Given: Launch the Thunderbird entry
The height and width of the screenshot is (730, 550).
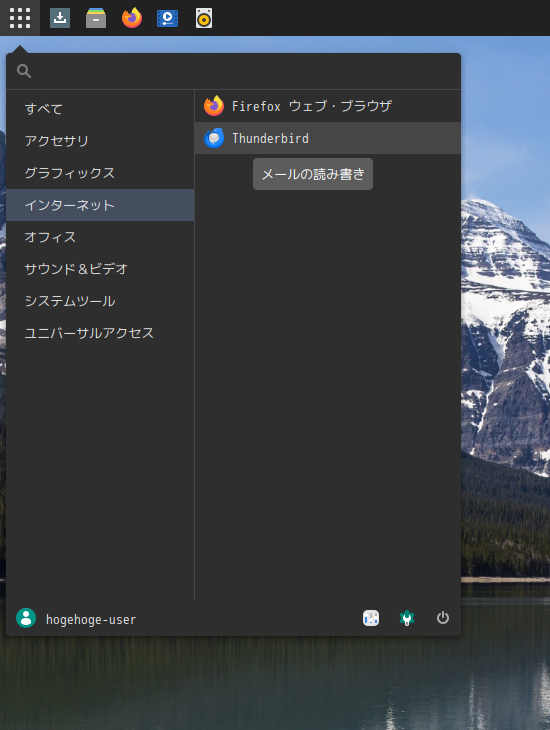Looking at the screenshot, I should 328,138.
